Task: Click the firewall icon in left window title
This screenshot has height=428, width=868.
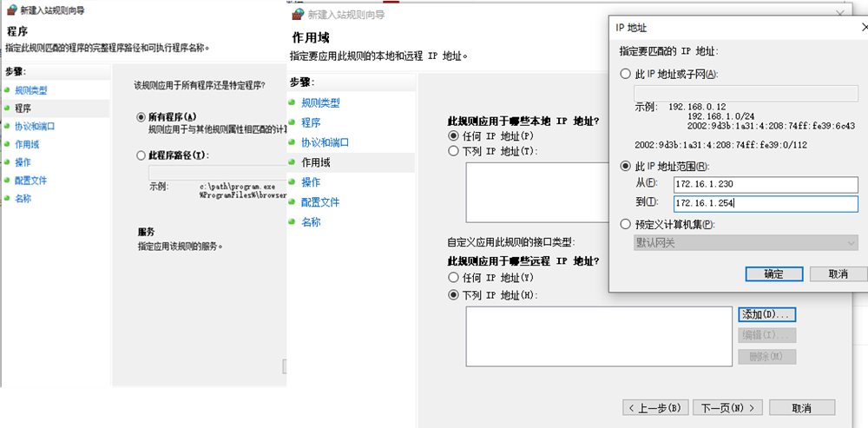Action: tap(10, 10)
